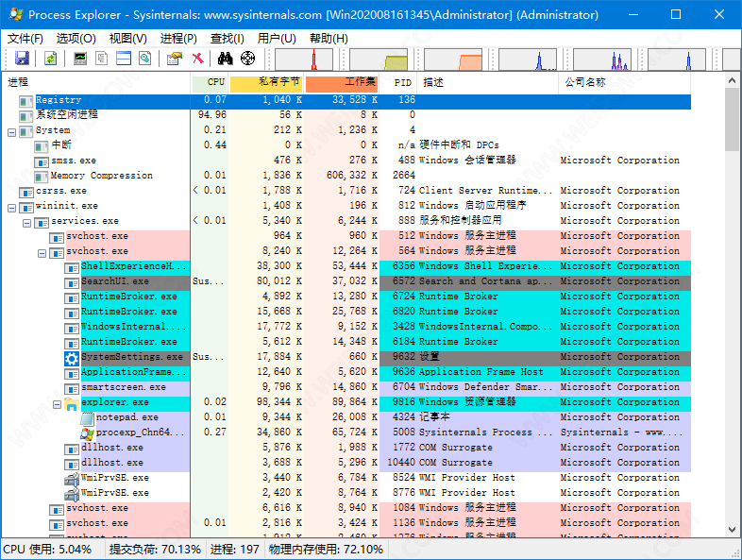Click the Registry process icon
The width and height of the screenshot is (742, 560).
(26, 101)
